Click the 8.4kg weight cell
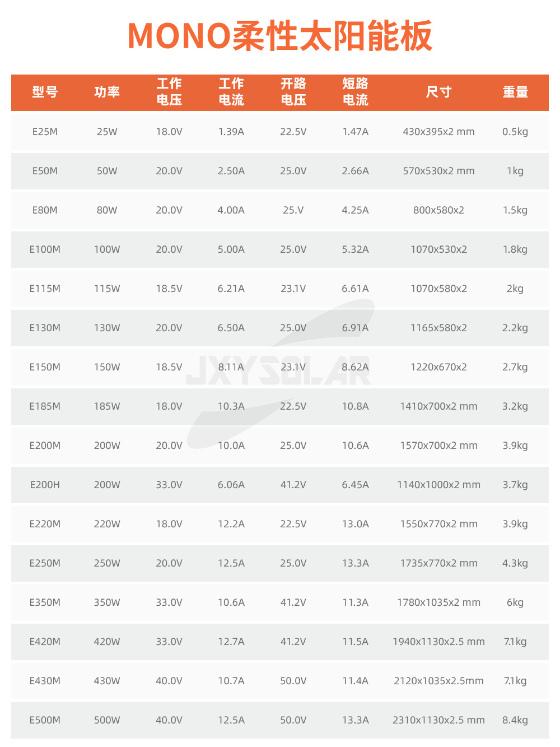This screenshot has height=747, width=560. (x=515, y=720)
